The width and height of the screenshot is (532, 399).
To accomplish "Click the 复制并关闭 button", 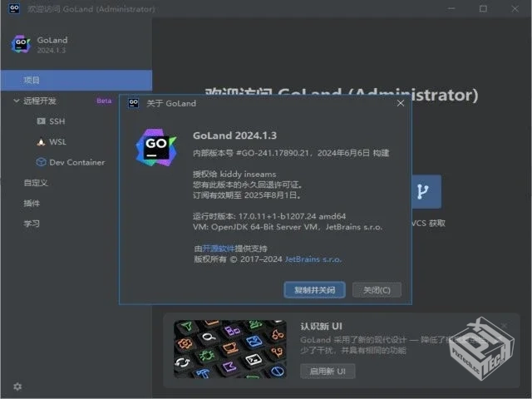I will [x=314, y=290].
